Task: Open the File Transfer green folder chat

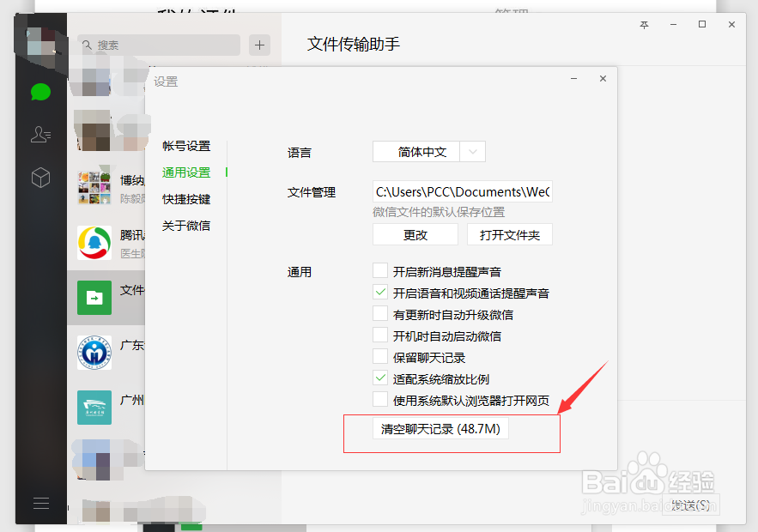Action: (94, 298)
